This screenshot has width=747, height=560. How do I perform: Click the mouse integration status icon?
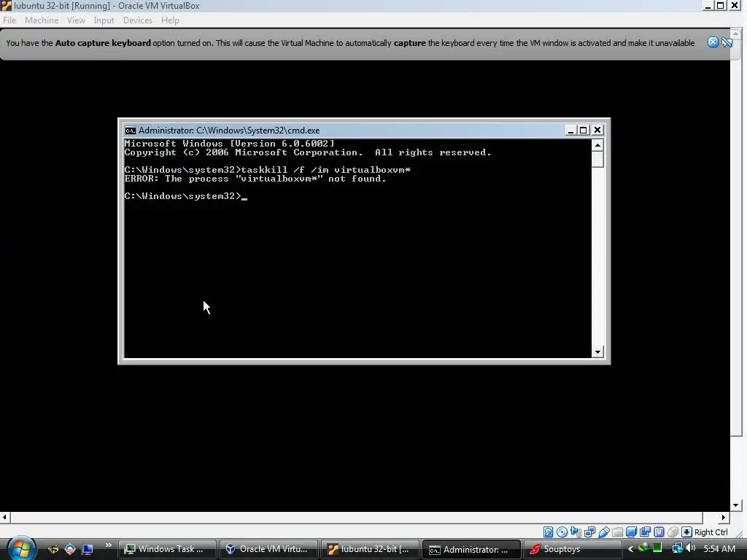pyautogui.click(x=673, y=532)
